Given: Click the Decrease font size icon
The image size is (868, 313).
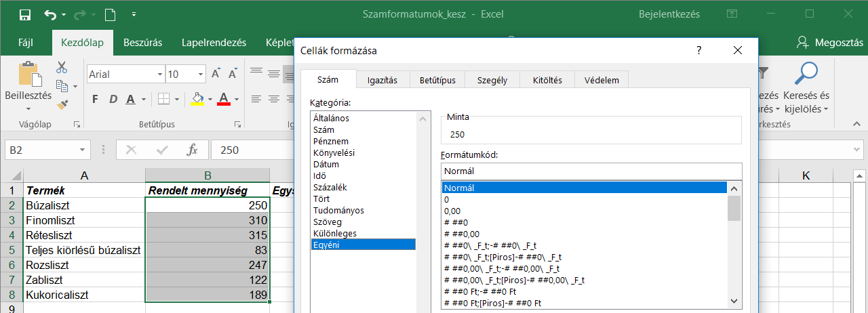Looking at the screenshot, I should click(x=233, y=75).
